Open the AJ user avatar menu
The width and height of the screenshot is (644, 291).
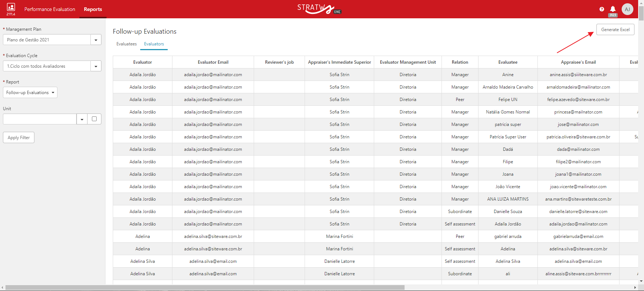(x=628, y=9)
